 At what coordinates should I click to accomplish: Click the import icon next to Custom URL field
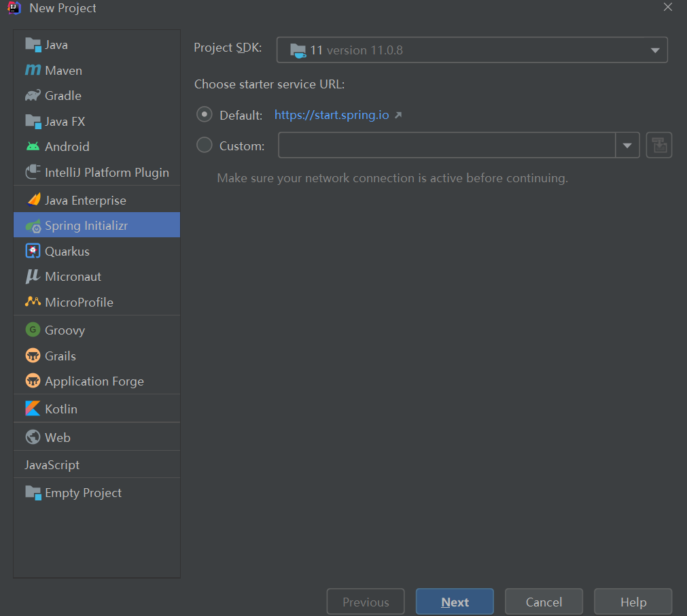659,145
